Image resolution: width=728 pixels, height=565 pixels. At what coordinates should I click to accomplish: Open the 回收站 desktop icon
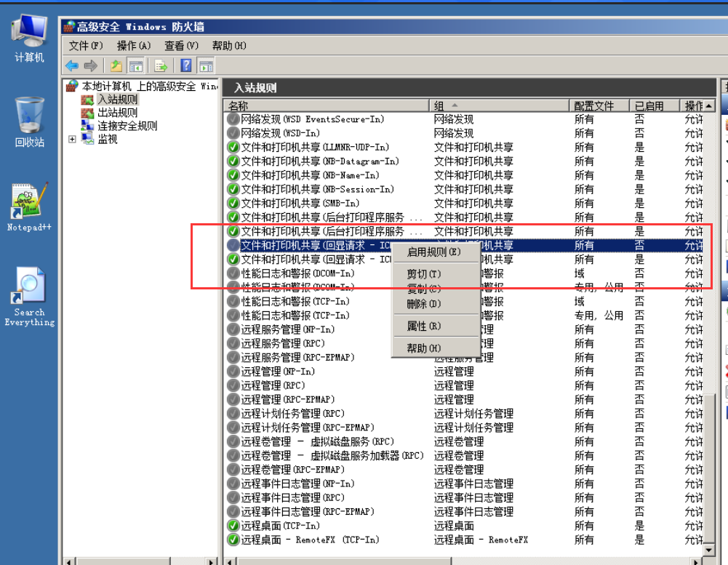pos(29,123)
